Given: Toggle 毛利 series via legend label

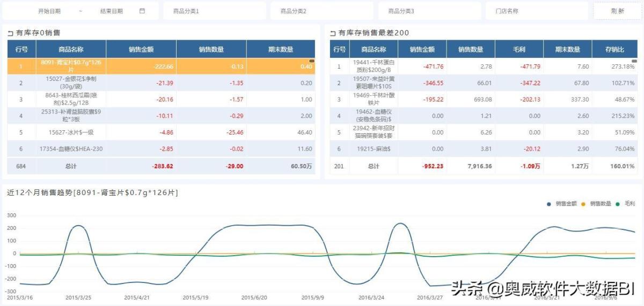Looking at the screenshot, I should click(630, 204).
